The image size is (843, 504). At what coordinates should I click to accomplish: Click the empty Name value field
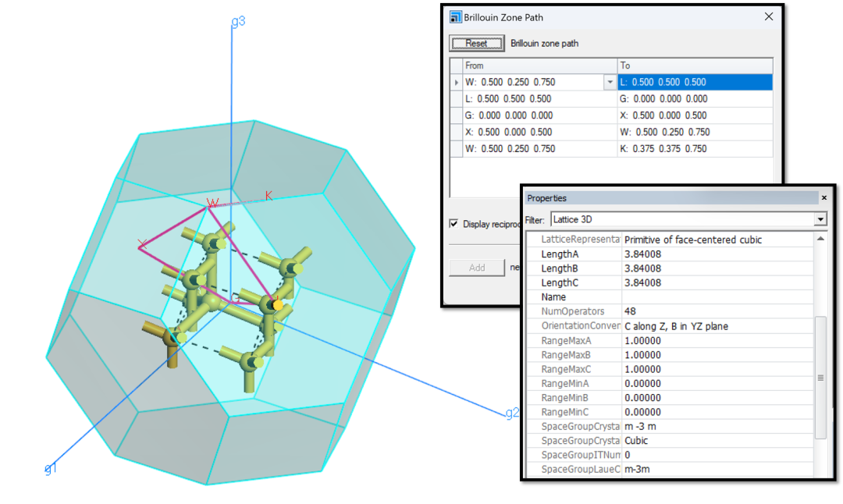click(718, 297)
